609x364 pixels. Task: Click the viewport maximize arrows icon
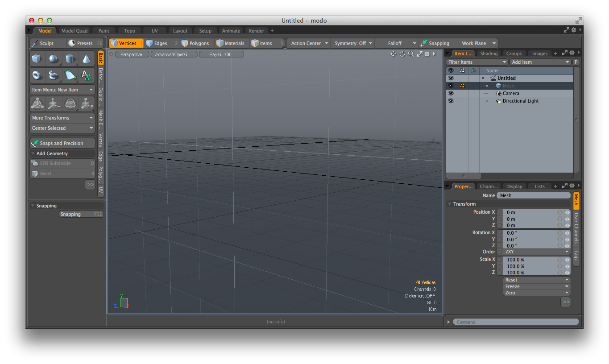[x=419, y=54]
